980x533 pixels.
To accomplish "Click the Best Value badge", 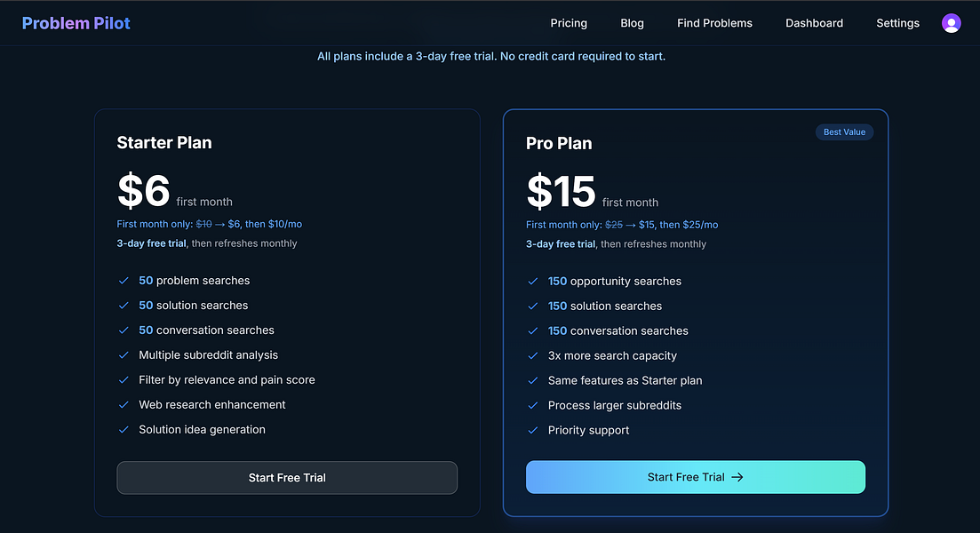I will [844, 132].
